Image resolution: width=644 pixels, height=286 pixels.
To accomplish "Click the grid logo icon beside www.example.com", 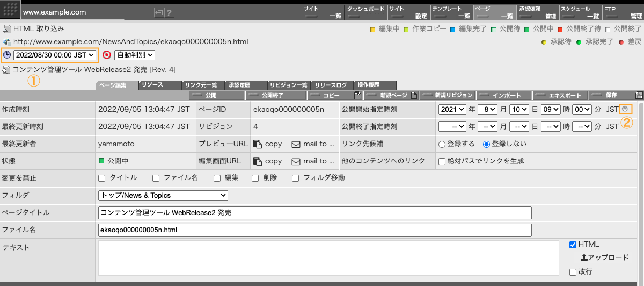I will click(x=11, y=10).
